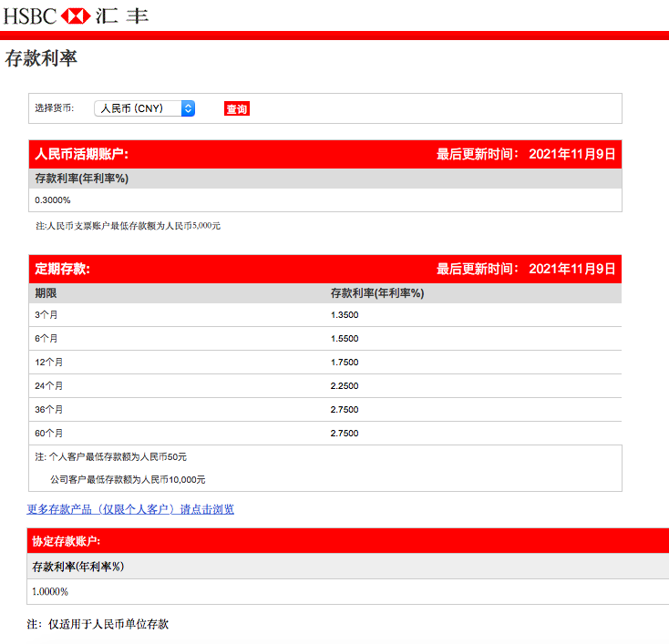669x644 pixels.
Task: Click the 选择货币 field label
Action: (54, 108)
